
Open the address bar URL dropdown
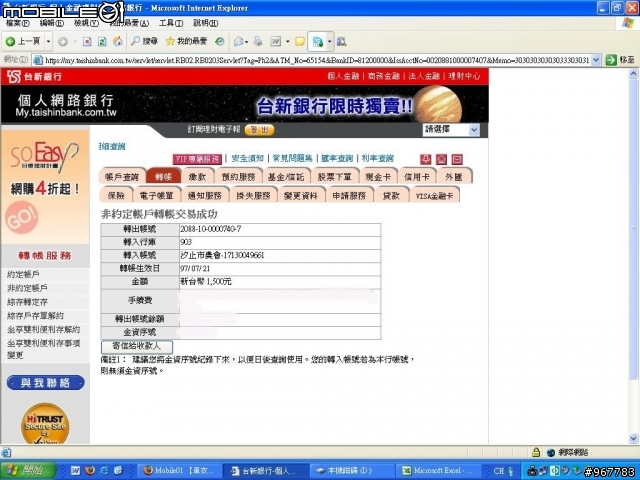tap(596, 60)
